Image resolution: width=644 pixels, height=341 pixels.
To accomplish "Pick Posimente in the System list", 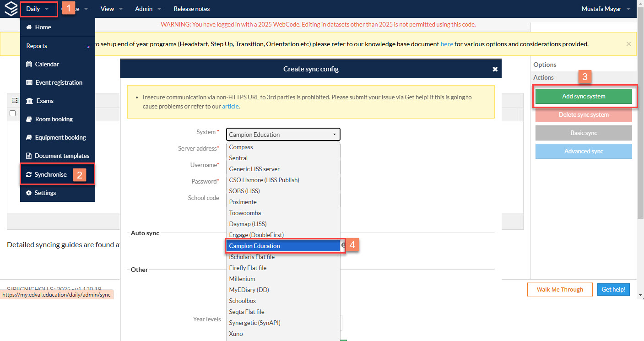I will click(283, 202).
